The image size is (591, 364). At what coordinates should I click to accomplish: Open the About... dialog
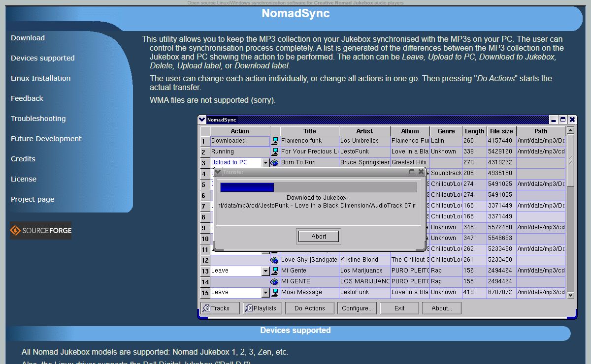441,308
